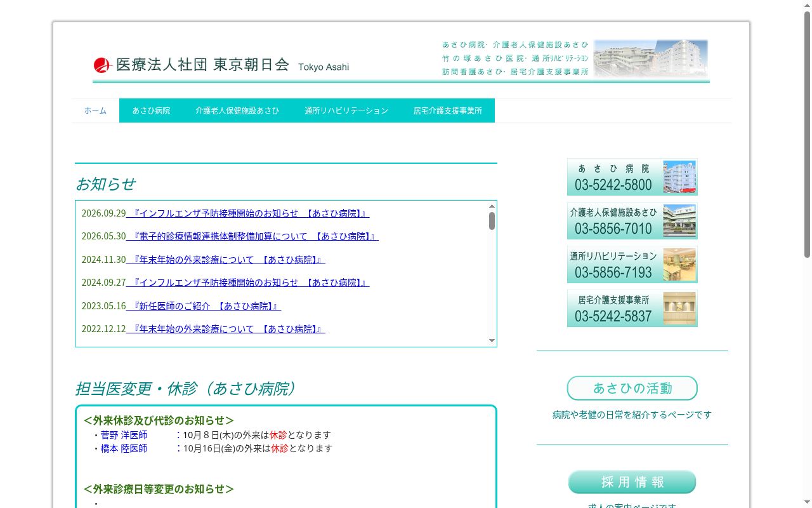
Task: Click the Tokyo Asahi red logo icon
Action: pos(103,65)
